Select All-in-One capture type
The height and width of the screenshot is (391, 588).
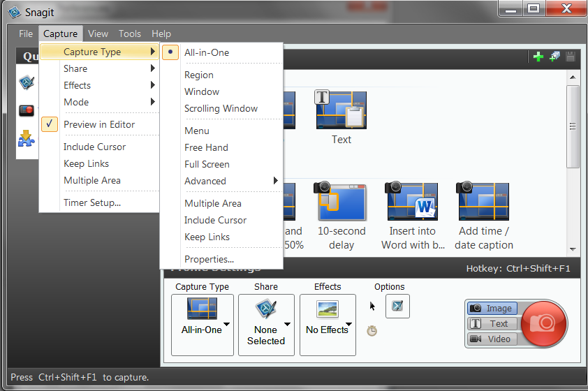coord(221,52)
